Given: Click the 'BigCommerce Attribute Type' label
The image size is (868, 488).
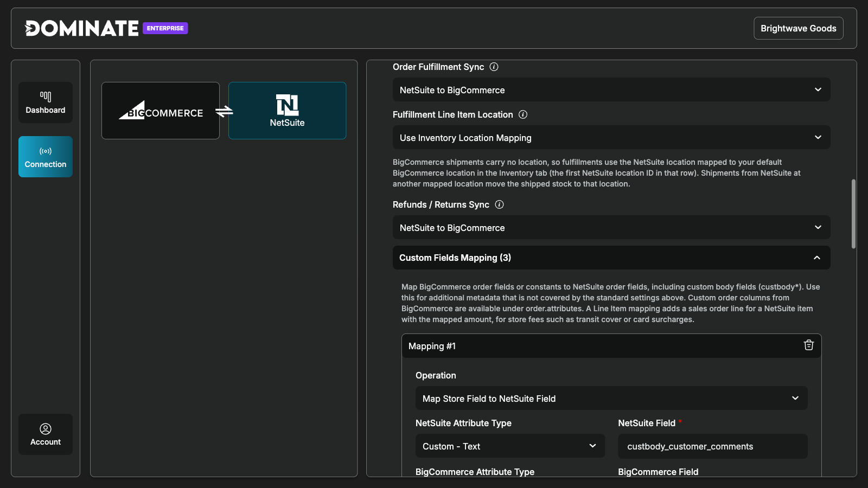Looking at the screenshot, I should click(x=475, y=472).
